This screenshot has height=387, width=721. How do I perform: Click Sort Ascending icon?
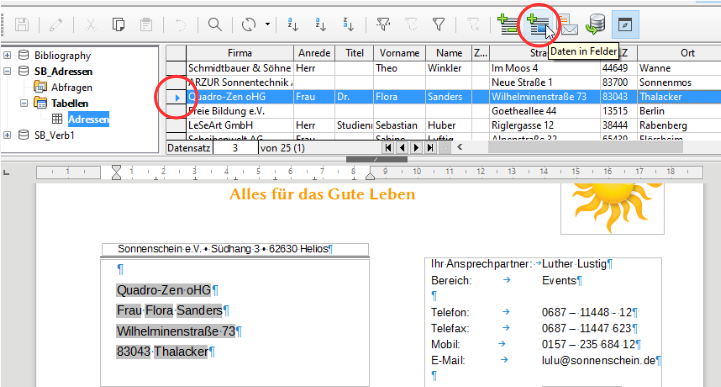320,24
